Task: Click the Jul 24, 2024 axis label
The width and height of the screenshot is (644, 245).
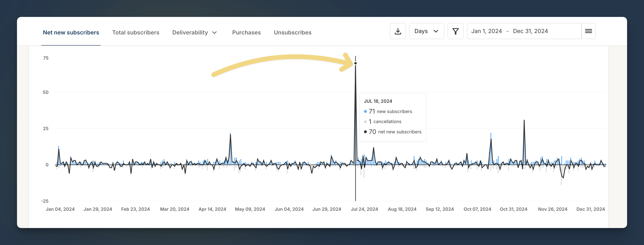Action: (x=364, y=209)
